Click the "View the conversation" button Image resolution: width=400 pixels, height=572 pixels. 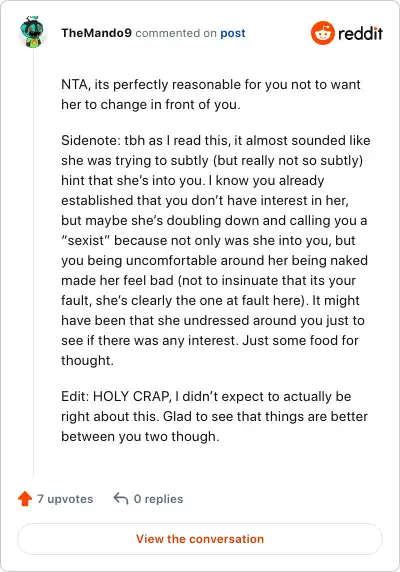(200, 539)
